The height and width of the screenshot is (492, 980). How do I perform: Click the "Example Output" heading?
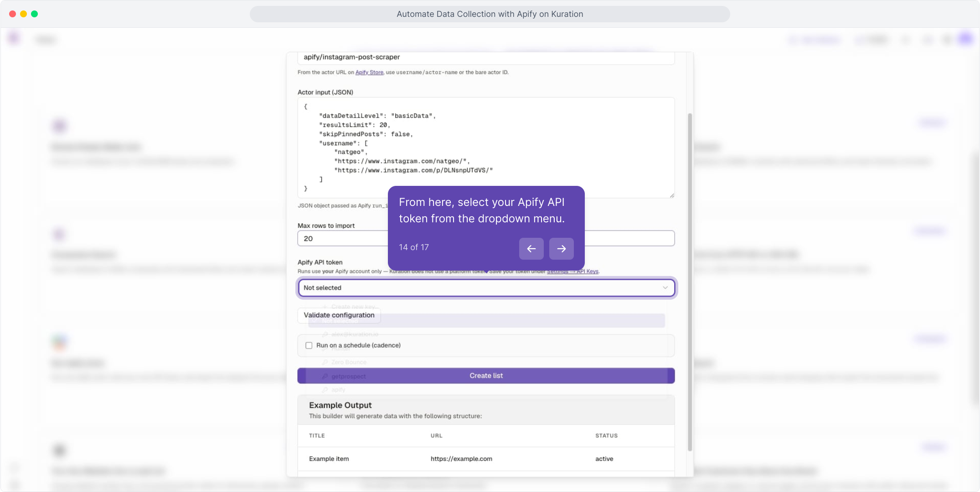340,405
